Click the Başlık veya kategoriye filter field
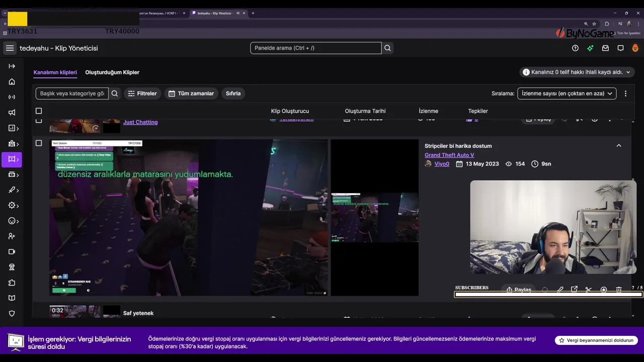Image resolution: width=644 pixels, height=362 pixels. click(72, 94)
